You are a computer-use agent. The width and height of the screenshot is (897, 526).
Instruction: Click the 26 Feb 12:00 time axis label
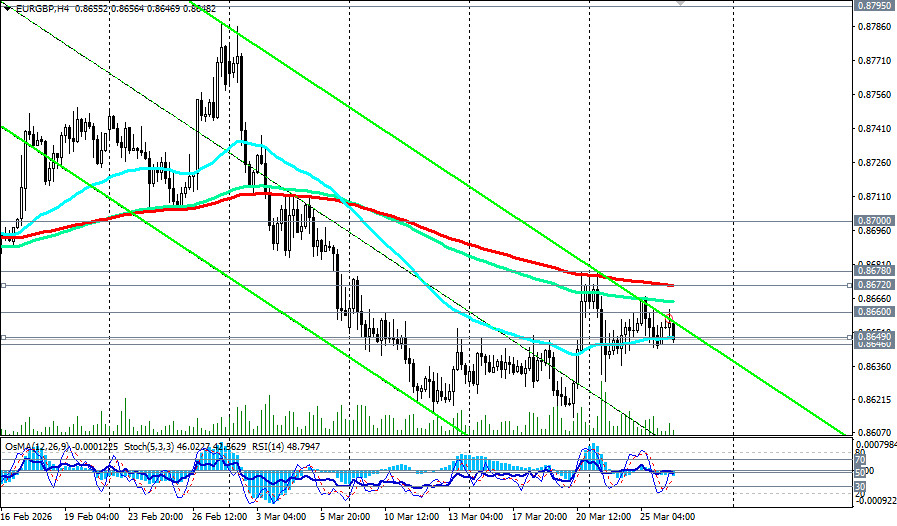[x=220, y=517]
